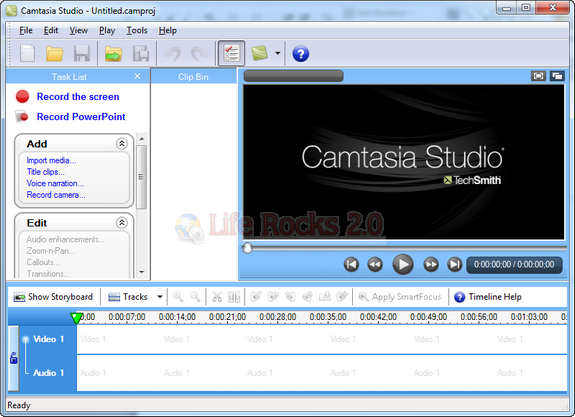This screenshot has height=417, width=575.
Task: Open a project using the yellow folder icon
Action: [x=55, y=54]
